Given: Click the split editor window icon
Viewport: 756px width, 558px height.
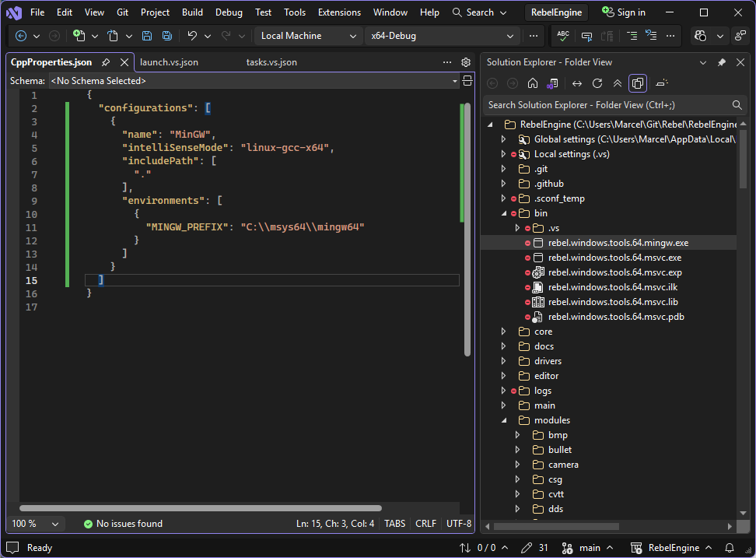Looking at the screenshot, I should point(467,80).
